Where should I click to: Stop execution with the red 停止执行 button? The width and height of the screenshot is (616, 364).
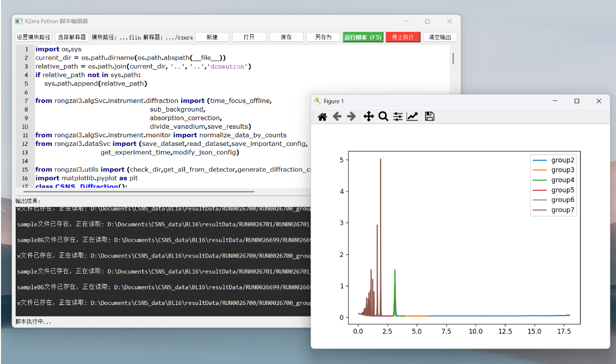tap(402, 37)
